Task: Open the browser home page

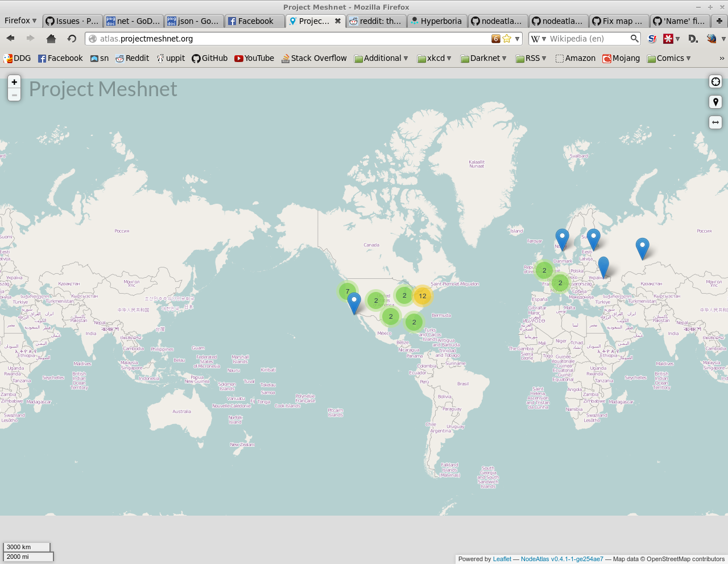Action: click(51, 38)
